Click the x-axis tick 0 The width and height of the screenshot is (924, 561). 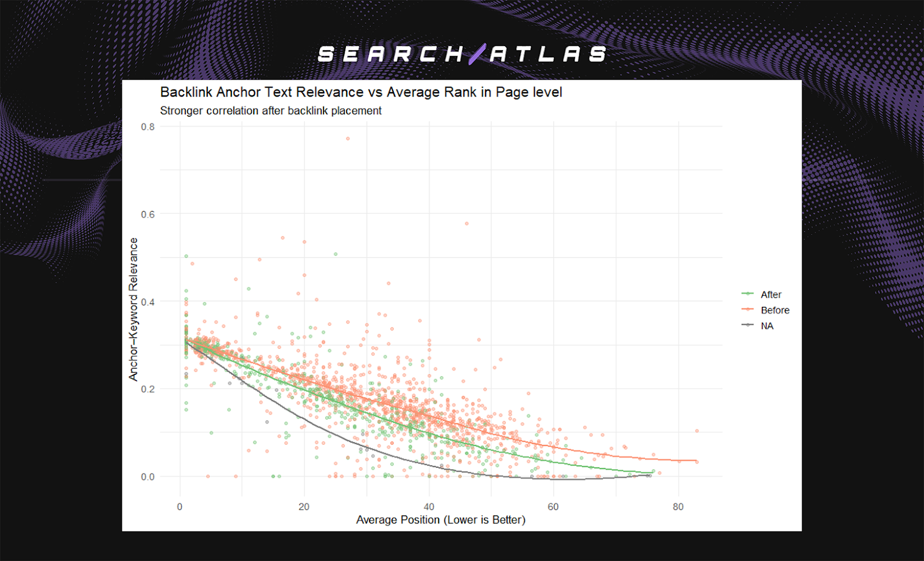[180, 507]
